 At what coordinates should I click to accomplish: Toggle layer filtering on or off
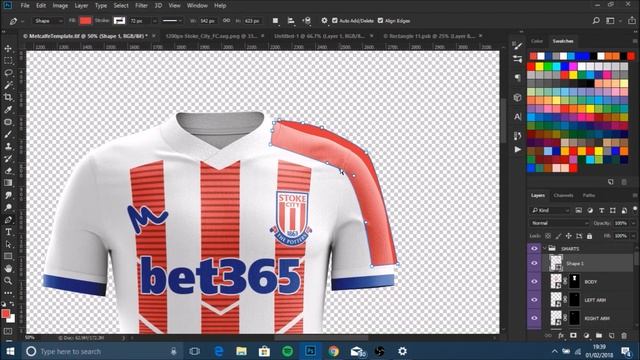(635, 209)
